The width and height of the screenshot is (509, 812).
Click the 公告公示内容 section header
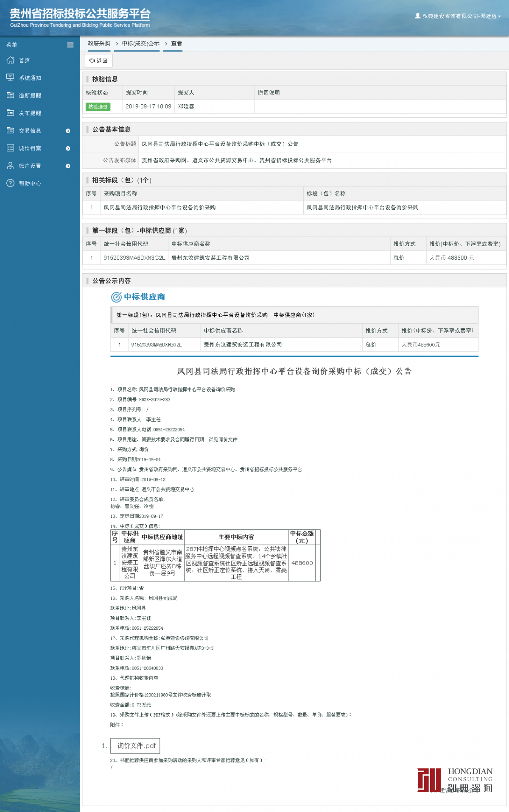pos(111,281)
